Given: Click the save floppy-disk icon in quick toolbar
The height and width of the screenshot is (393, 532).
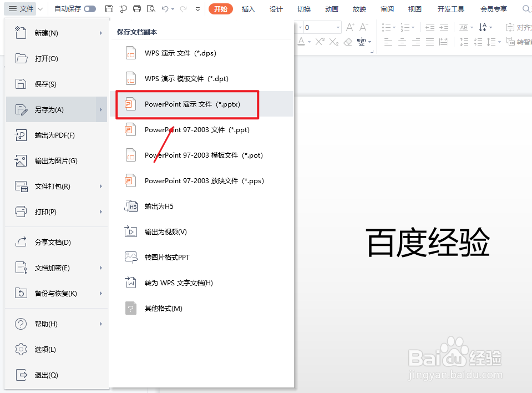Looking at the screenshot, I should coord(109,9).
